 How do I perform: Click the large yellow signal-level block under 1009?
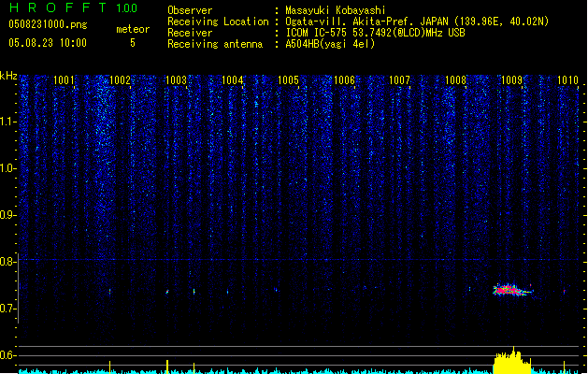512,361
